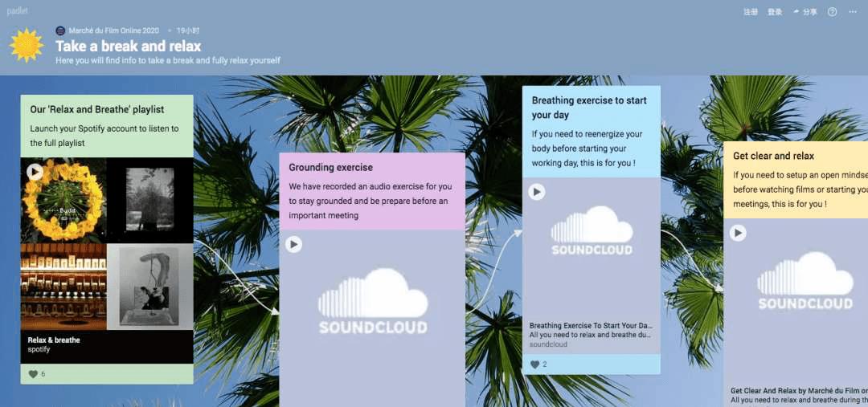Click the padlet logo in the top bar
The width and height of the screenshot is (868, 407).
tap(17, 11)
